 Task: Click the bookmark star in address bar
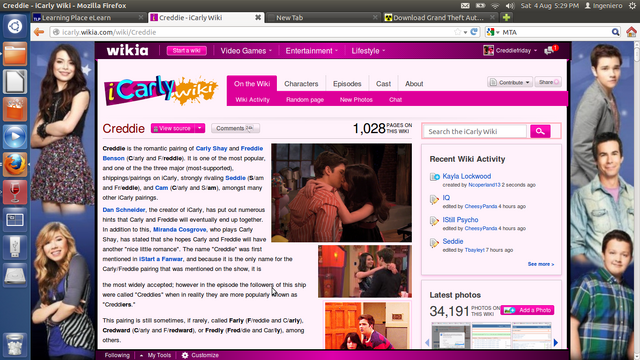(458, 32)
